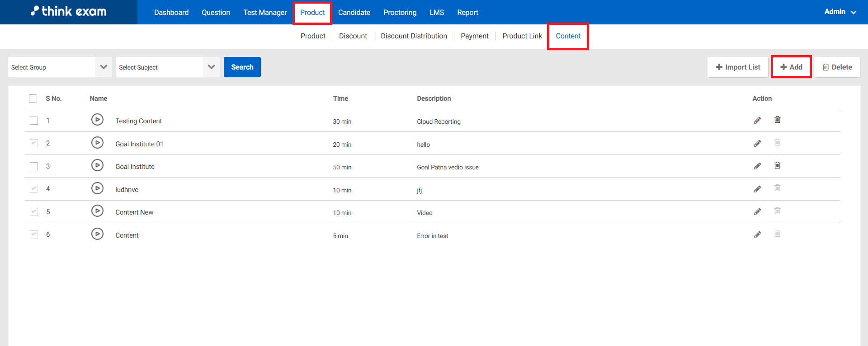Toggle the select-all checkbox in header
The width and height of the screenshot is (868, 346).
point(33,98)
